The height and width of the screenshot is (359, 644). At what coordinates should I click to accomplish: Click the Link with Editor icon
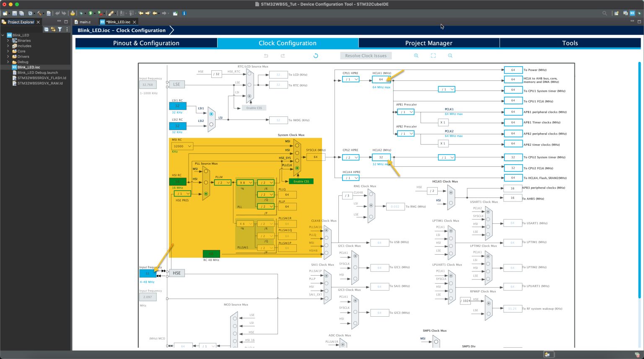(53, 29)
